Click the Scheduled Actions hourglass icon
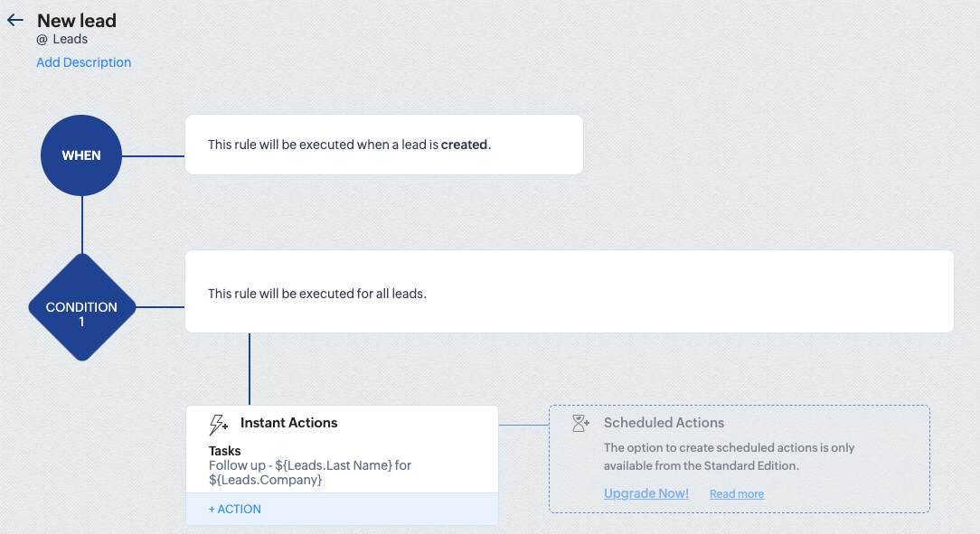The height and width of the screenshot is (534, 980). (580, 423)
